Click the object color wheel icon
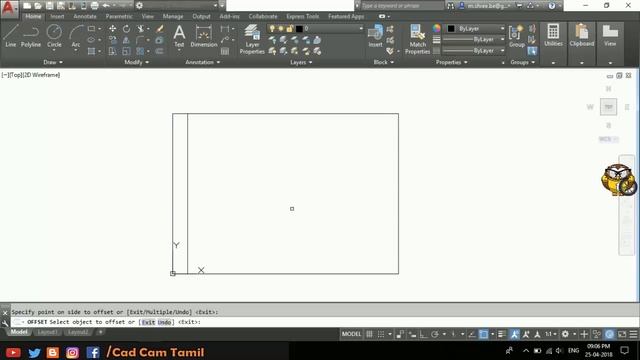 (x=437, y=28)
